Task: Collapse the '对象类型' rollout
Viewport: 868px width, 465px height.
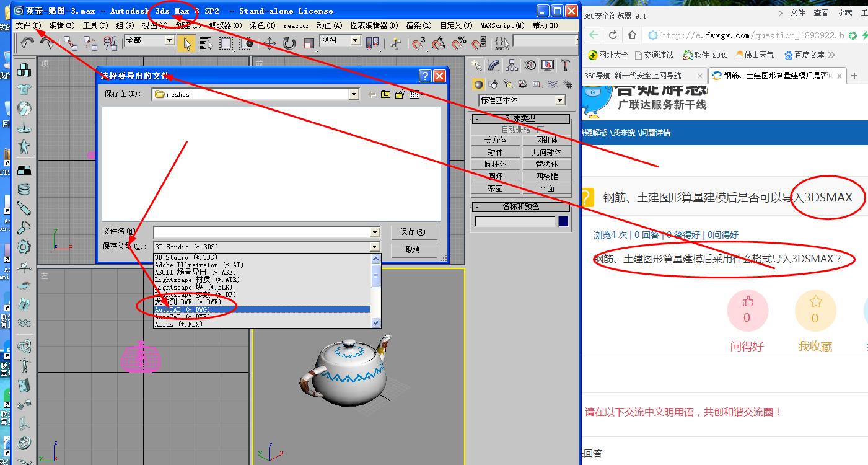Action: pyautogui.click(x=520, y=118)
